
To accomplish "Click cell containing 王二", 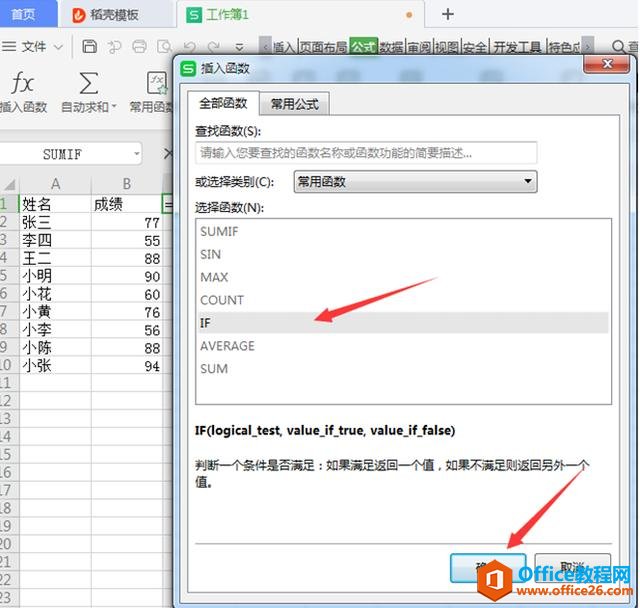I will pyautogui.click(x=55, y=258).
